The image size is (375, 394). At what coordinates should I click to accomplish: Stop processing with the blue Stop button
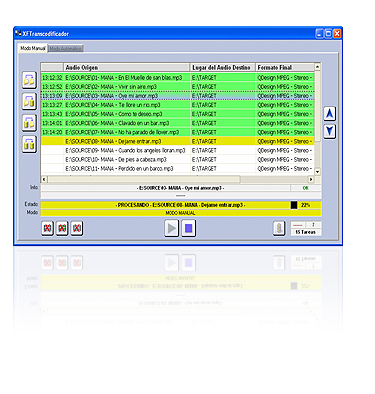189,228
